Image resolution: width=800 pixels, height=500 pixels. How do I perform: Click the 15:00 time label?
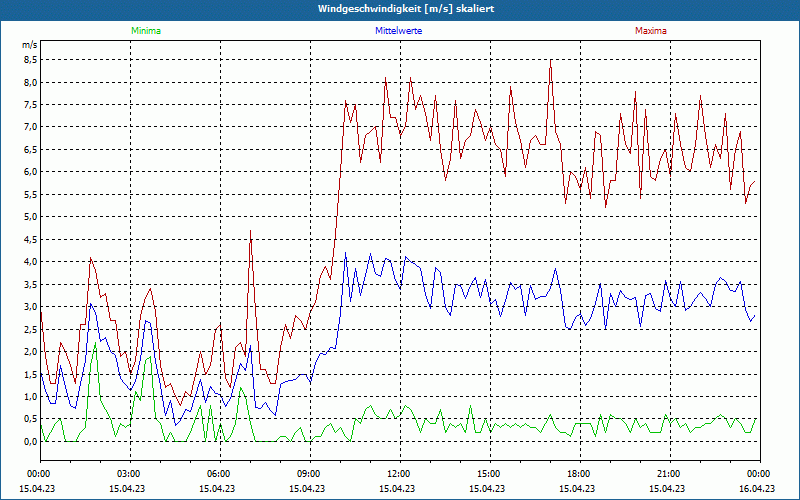pyautogui.click(x=487, y=474)
